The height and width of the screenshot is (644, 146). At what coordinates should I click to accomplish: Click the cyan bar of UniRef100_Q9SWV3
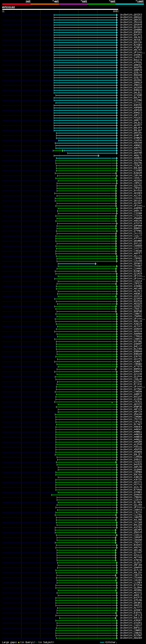pyautogui.click(x=77, y=264)
